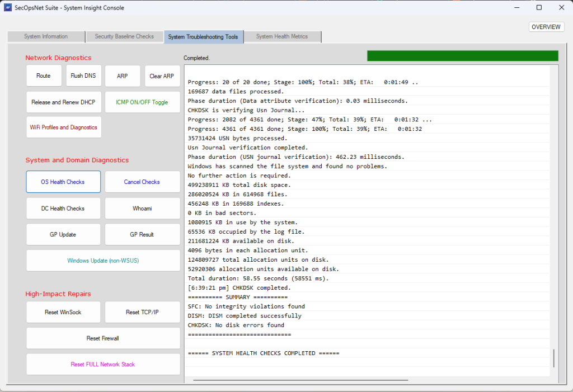Switch to System Information tab

tap(46, 37)
